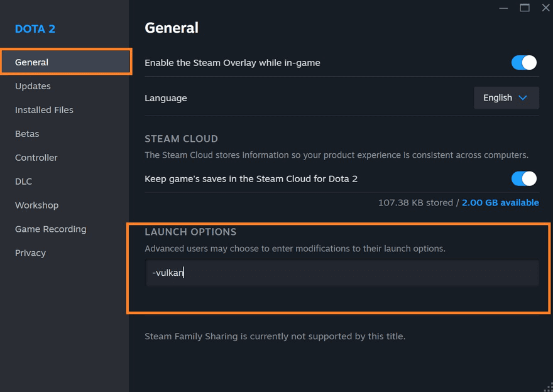Open the Workshop section
The width and height of the screenshot is (553, 392).
point(36,205)
